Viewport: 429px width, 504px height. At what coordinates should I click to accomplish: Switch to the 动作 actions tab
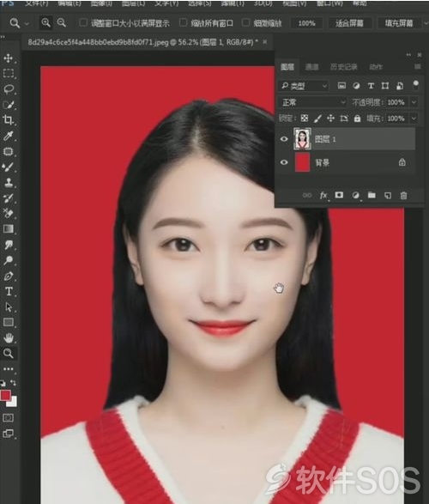[376, 66]
